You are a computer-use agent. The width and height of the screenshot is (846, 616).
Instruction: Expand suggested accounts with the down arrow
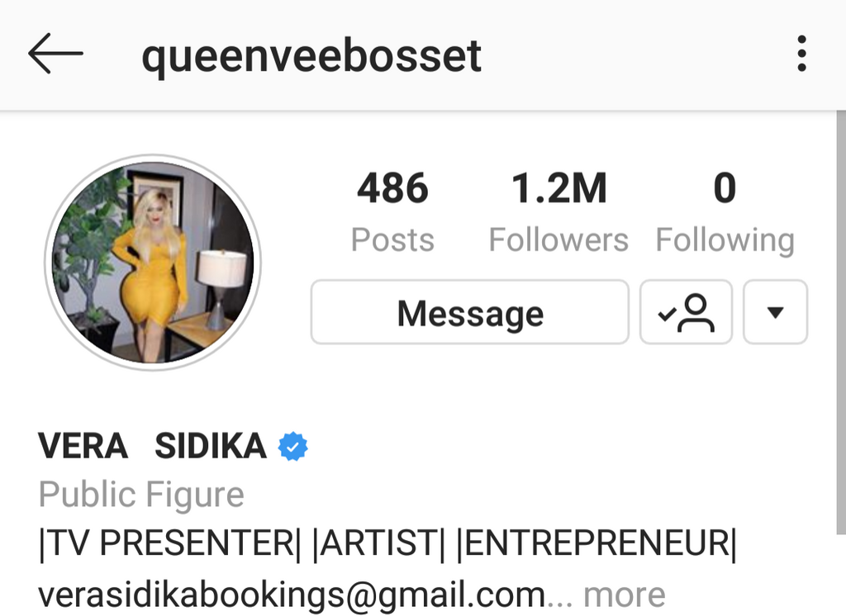tap(775, 312)
